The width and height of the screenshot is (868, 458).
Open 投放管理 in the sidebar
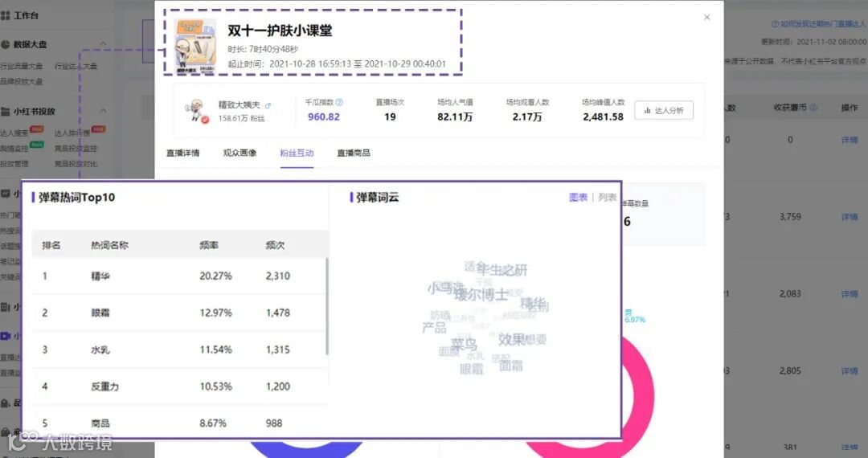click(x=14, y=164)
